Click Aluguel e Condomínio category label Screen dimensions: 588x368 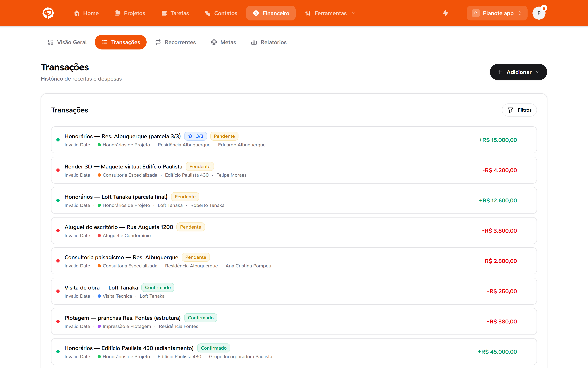tap(127, 236)
